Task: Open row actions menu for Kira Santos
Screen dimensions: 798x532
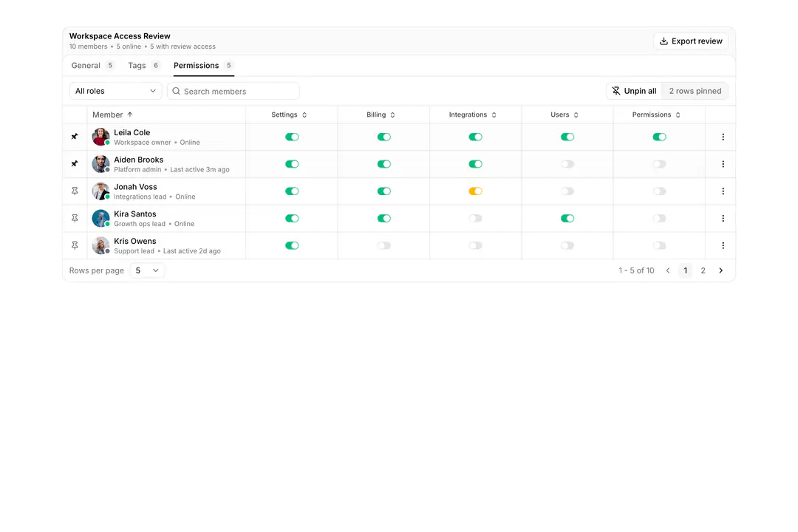Action: pos(723,218)
